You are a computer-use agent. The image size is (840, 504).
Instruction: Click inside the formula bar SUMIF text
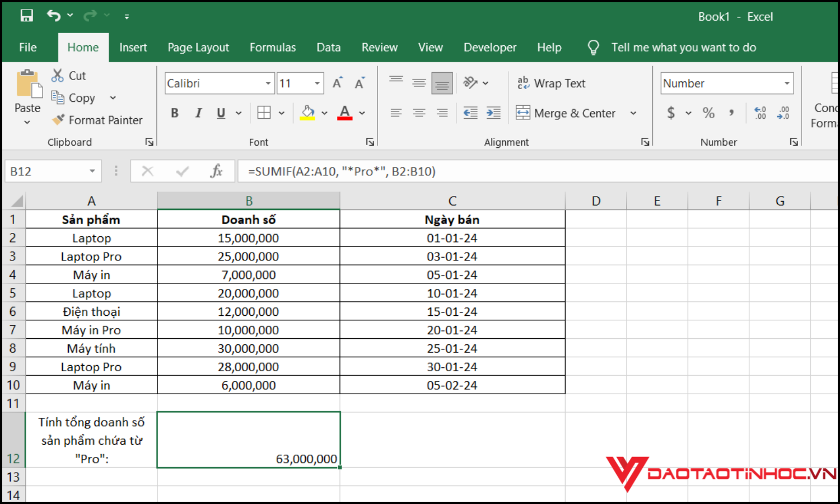pyautogui.click(x=342, y=171)
